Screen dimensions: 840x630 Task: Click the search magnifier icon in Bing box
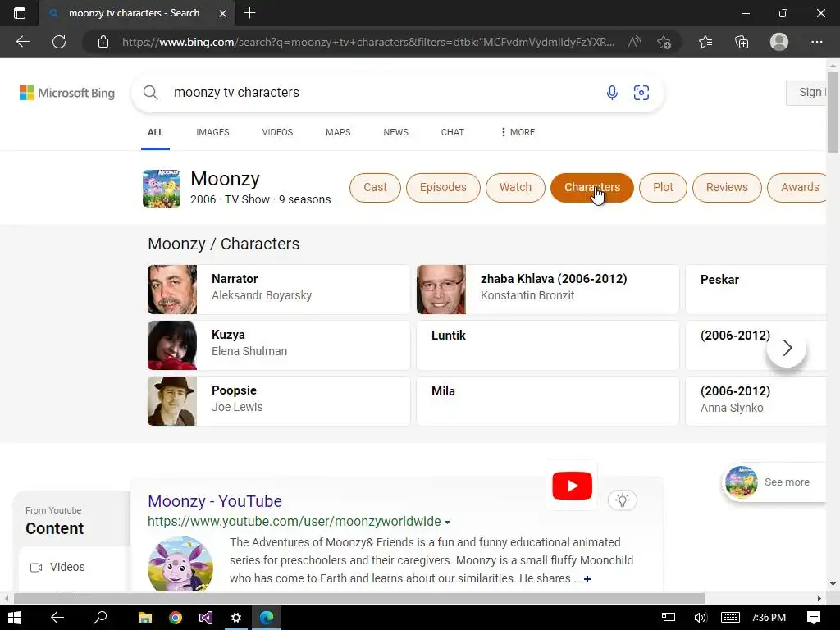point(151,92)
